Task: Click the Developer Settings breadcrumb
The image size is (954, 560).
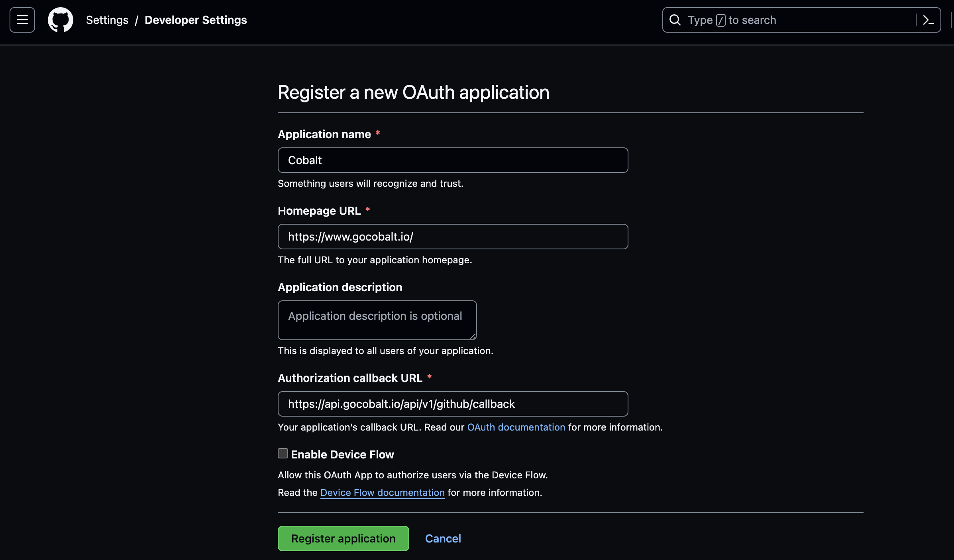Action: point(196,20)
